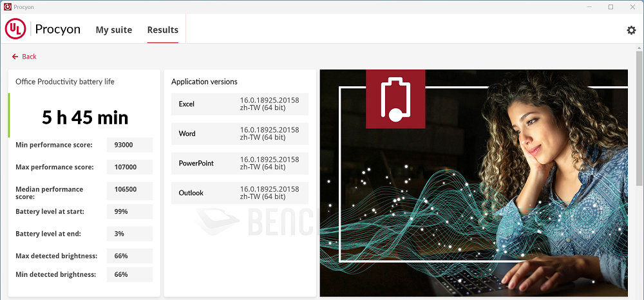Click Battery level at start value 99%
This screenshot has height=300, width=644.
[130, 211]
